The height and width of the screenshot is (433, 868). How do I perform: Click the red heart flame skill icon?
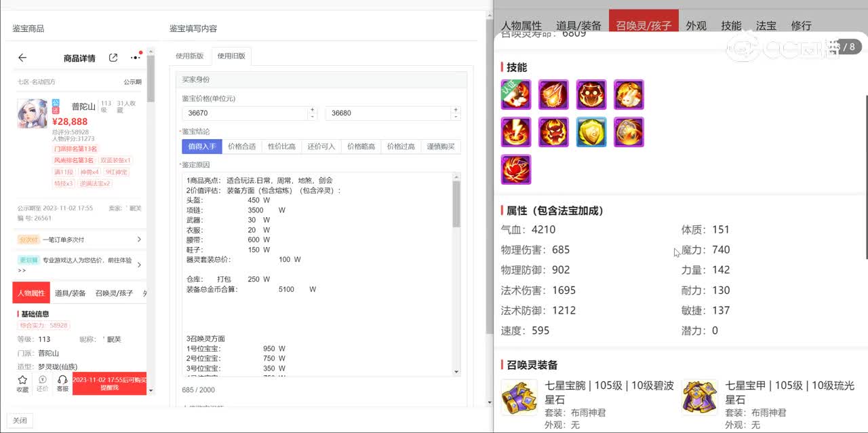(516, 169)
